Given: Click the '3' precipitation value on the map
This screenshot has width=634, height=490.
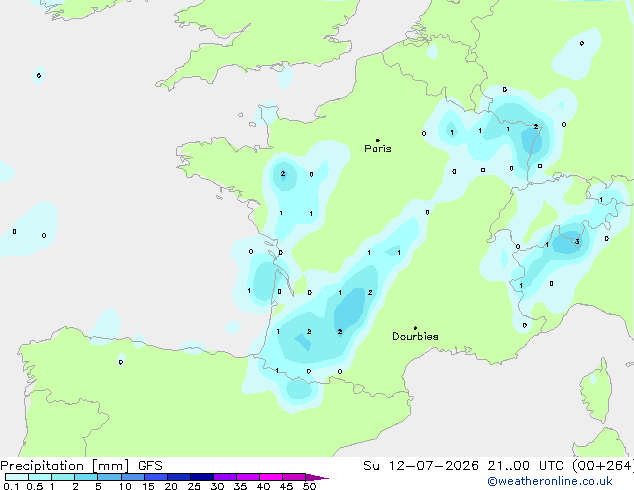Looking at the screenshot, I should tap(577, 242).
